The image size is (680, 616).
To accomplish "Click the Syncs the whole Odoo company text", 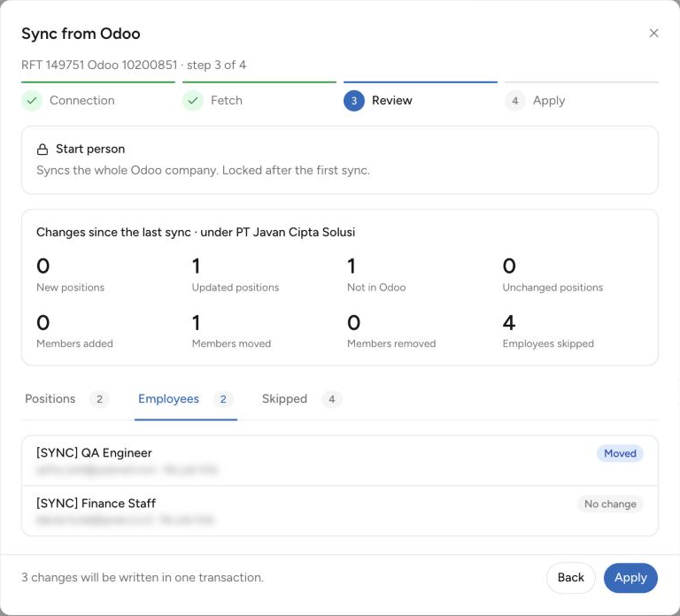I will (x=203, y=170).
